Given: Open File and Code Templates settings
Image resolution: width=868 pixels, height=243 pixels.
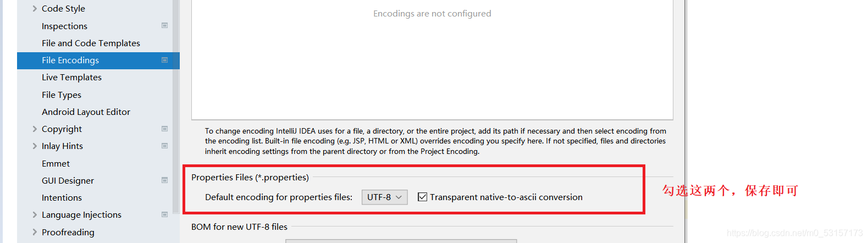Looking at the screenshot, I should tap(91, 43).
